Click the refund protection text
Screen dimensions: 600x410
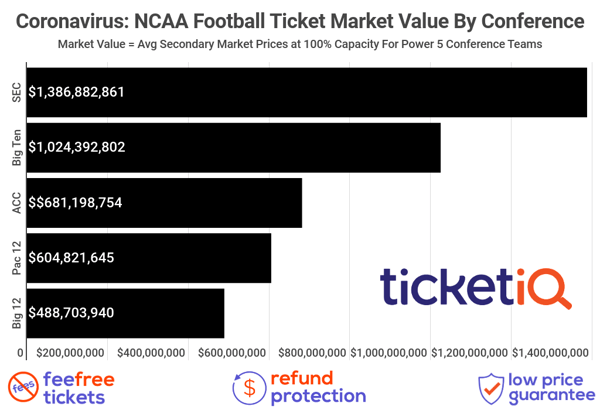[318, 387]
